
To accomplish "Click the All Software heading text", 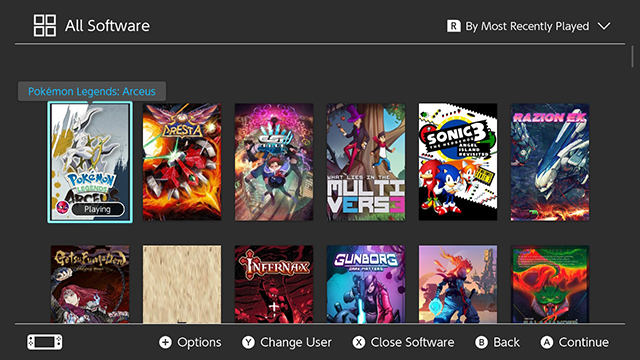I will [107, 26].
